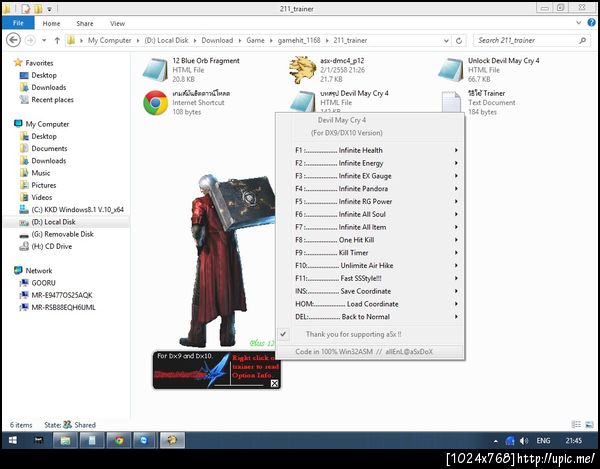This screenshot has height=469, width=600.
Task: Open the Trainer Text Document icon
Action: [451, 102]
